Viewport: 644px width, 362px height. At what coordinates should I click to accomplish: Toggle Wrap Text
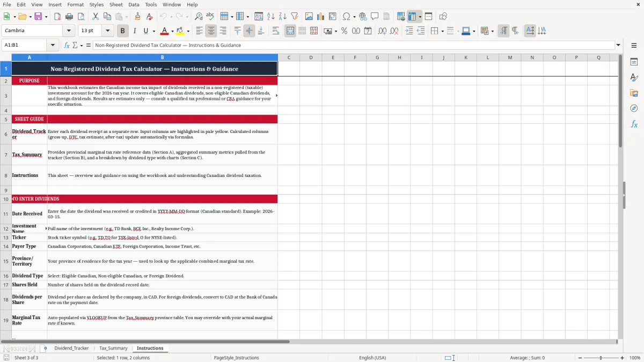tap(276, 31)
